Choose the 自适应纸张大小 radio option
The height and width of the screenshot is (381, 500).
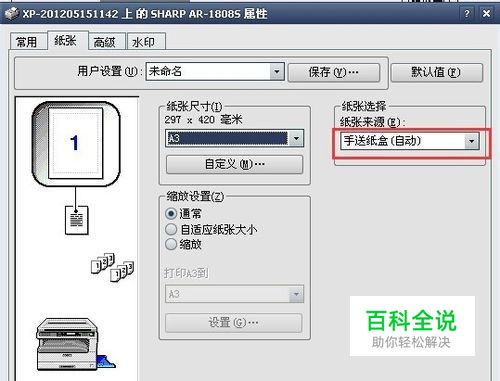171,229
